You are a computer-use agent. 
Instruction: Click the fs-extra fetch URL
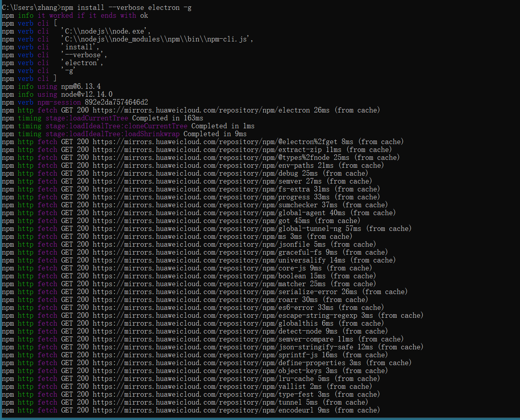coord(201,189)
